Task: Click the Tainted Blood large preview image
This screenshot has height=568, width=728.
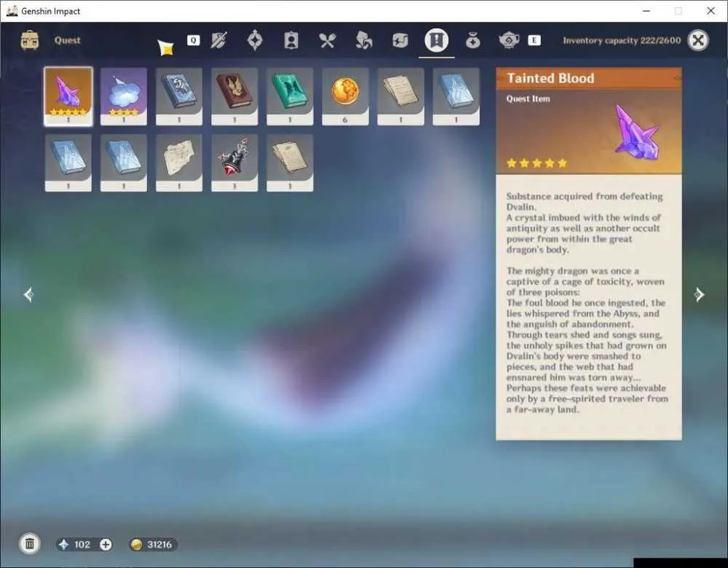Action: [x=636, y=131]
